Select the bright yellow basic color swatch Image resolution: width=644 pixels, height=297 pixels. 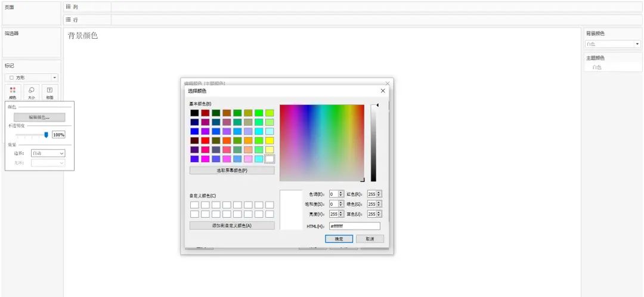pyautogui.click(x=270, y=141)
